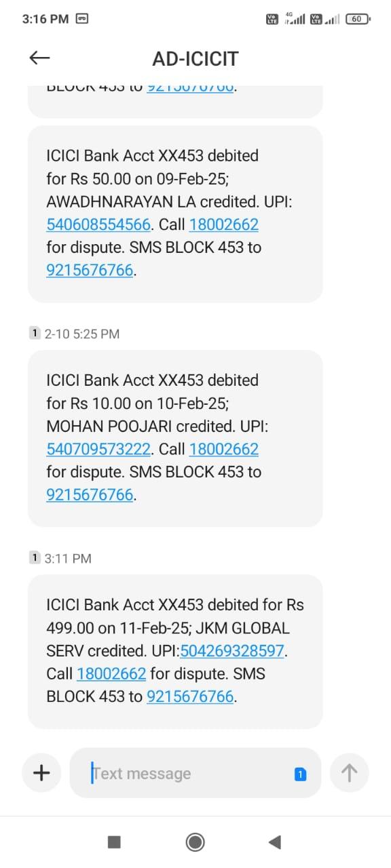Tap the Android home circle button
The height and width of the screenshot is (868, 391).
(195, 842)
